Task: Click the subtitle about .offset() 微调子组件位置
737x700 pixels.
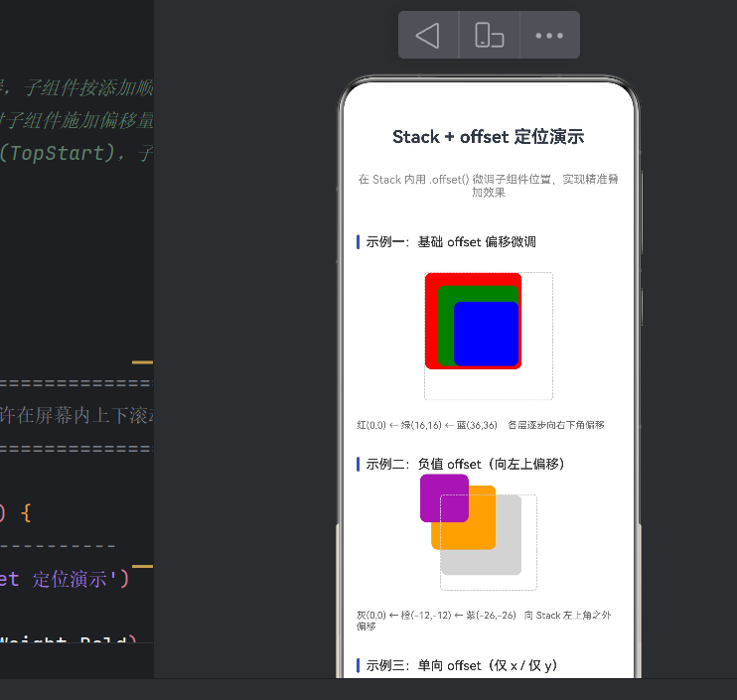Action: tap(489, 186)
